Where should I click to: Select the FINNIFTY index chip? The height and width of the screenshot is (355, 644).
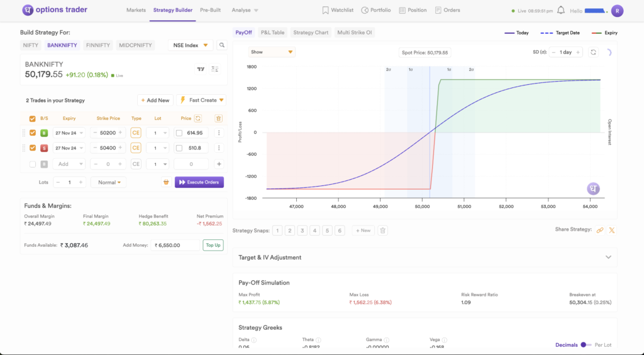point(97,45)
